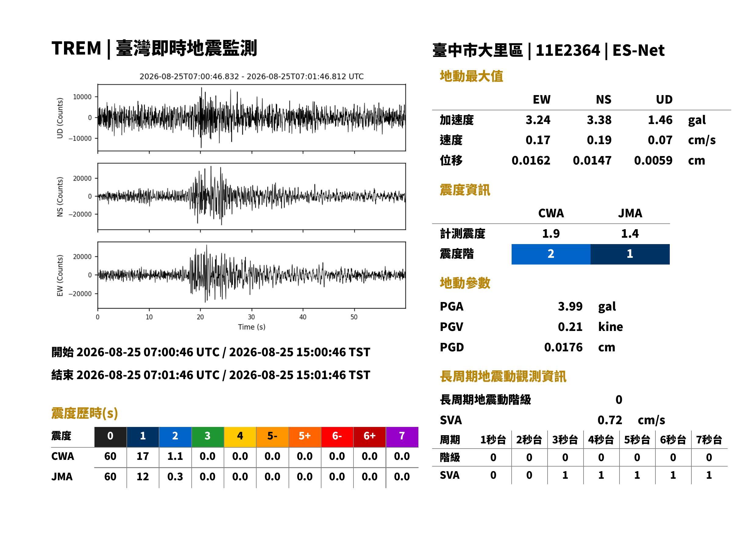Click the UD waveform chart
The height and width of the screenshot is (540, 756).
(x=252, y=118)
